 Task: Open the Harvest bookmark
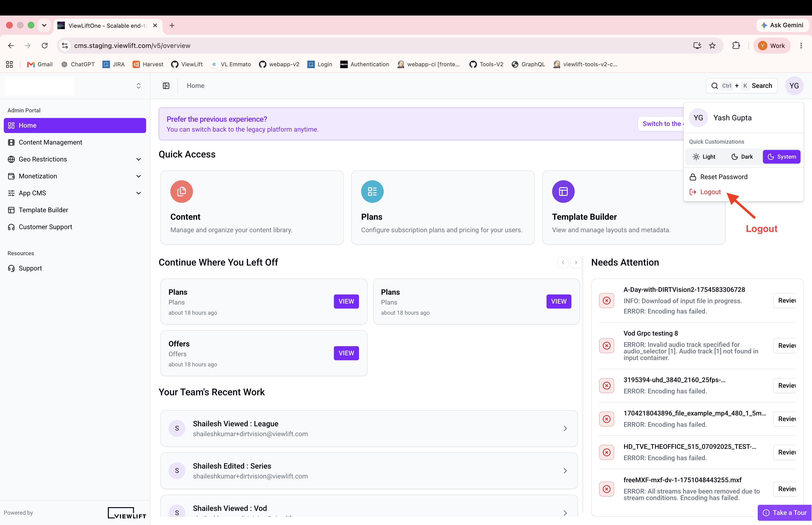point(148,64)
